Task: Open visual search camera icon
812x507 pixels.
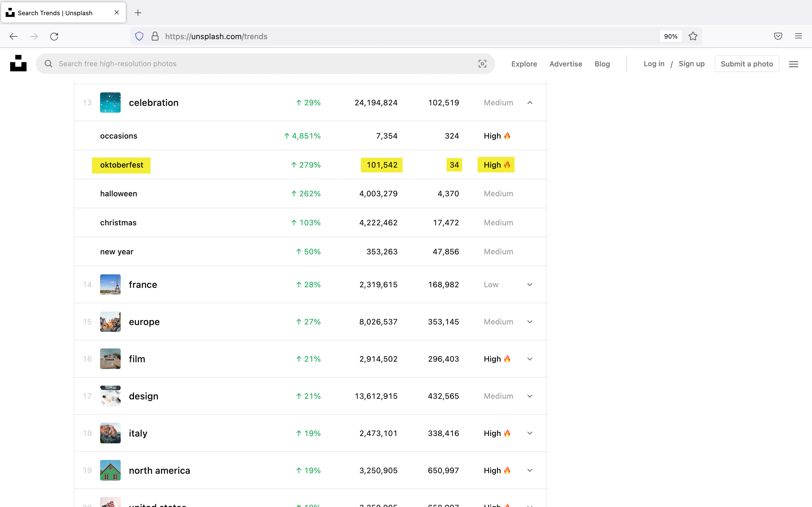Action: [x=482, y=64]
